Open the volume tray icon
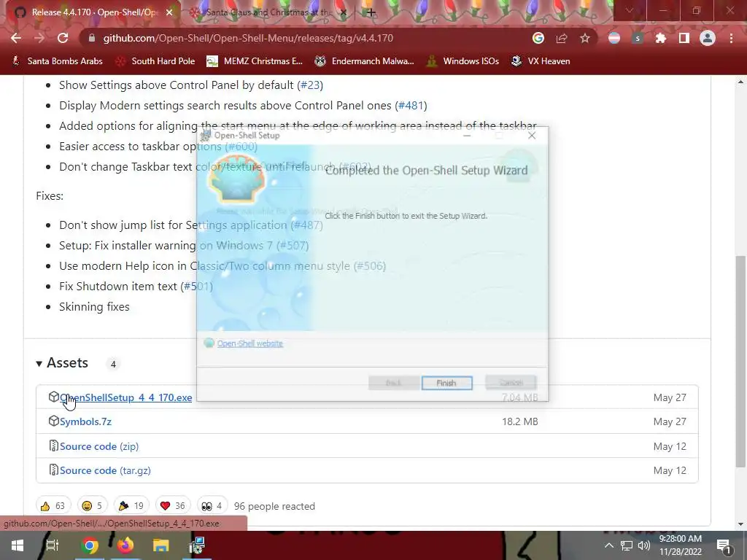Image resolution: width=747 pixels, height=560 pixels. [644, 545]
